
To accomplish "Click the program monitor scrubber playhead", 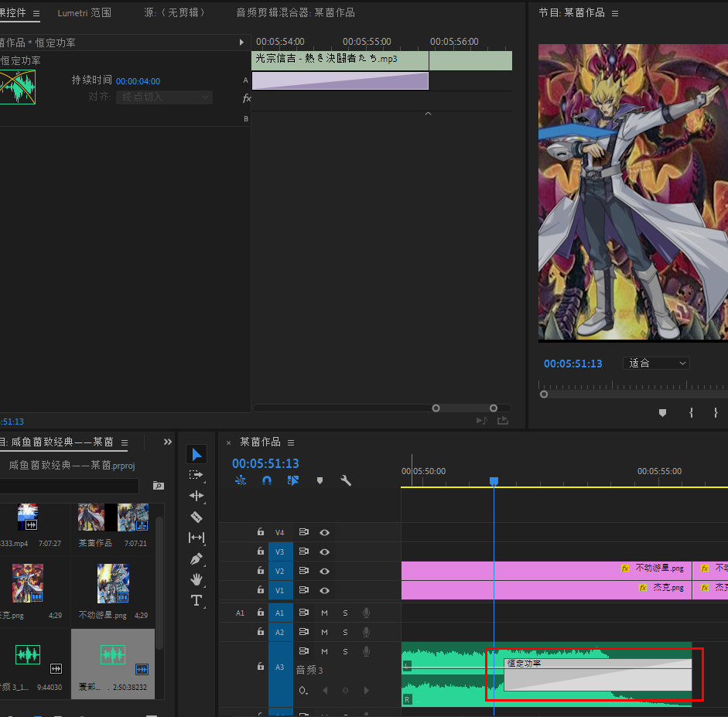I will click(544, 394).
